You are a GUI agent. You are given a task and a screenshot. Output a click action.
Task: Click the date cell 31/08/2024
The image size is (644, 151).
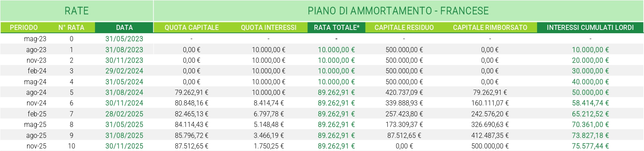pos(124,93)
